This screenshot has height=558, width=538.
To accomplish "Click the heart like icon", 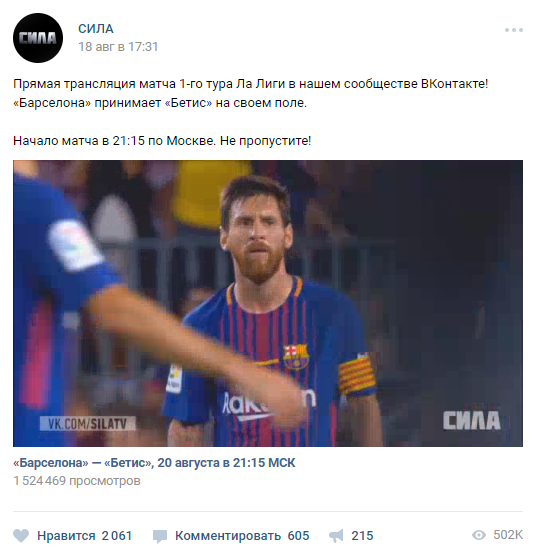I will click(x=21, y=536).
